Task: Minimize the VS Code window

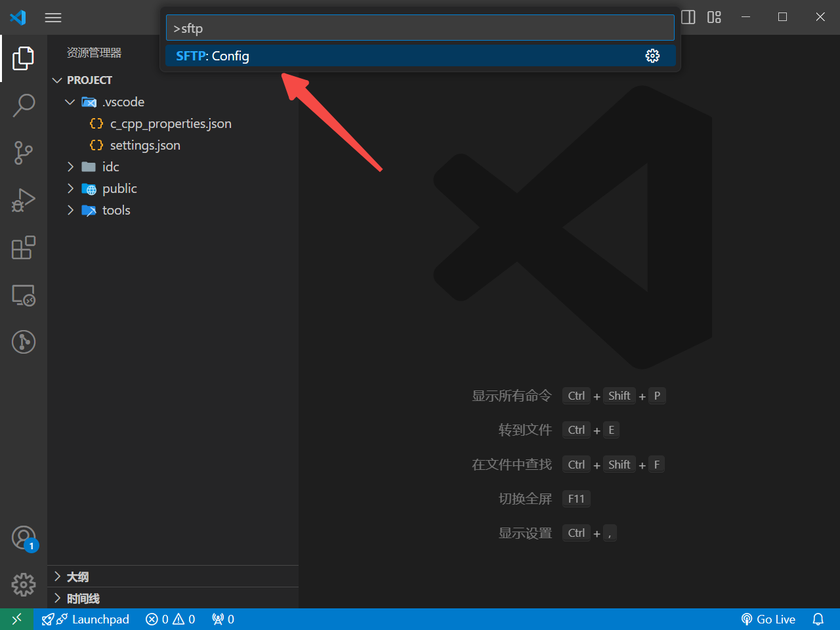Action: click(x=745, y=17)
